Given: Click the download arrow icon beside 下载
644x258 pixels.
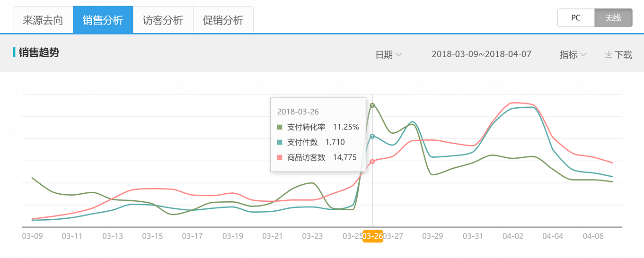Looking at the screenshot, I should tap(609, 55).
